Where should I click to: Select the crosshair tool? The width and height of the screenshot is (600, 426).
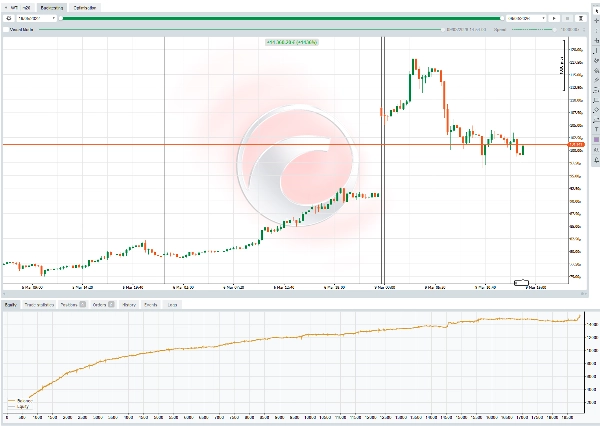pos(596,21)
